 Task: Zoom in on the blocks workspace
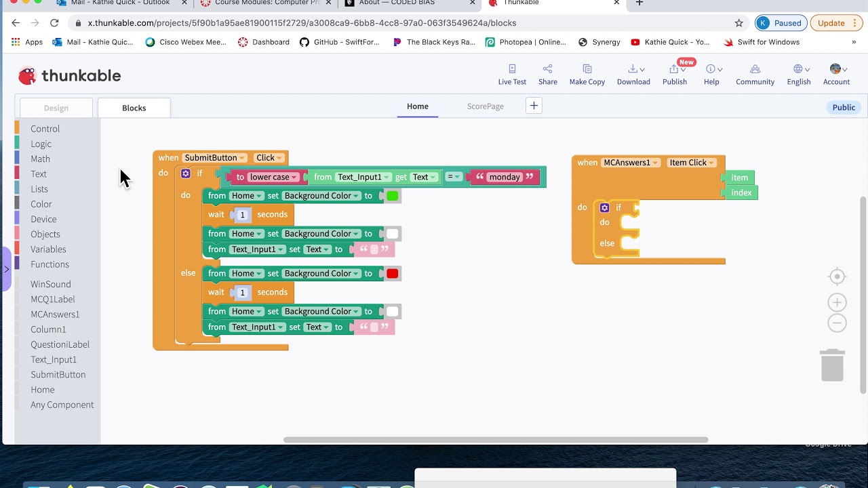(x=837, y=302)
